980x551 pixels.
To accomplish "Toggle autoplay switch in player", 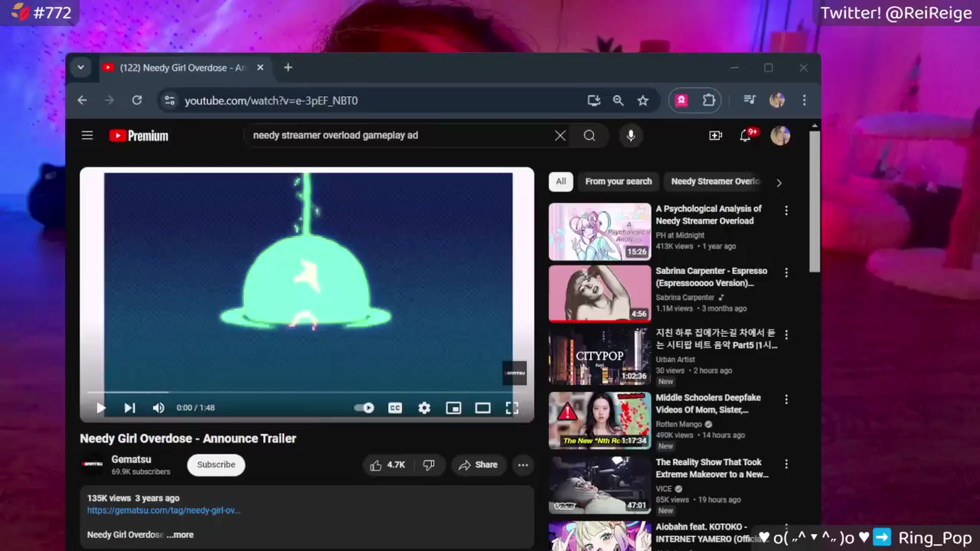I will (364, 408).
